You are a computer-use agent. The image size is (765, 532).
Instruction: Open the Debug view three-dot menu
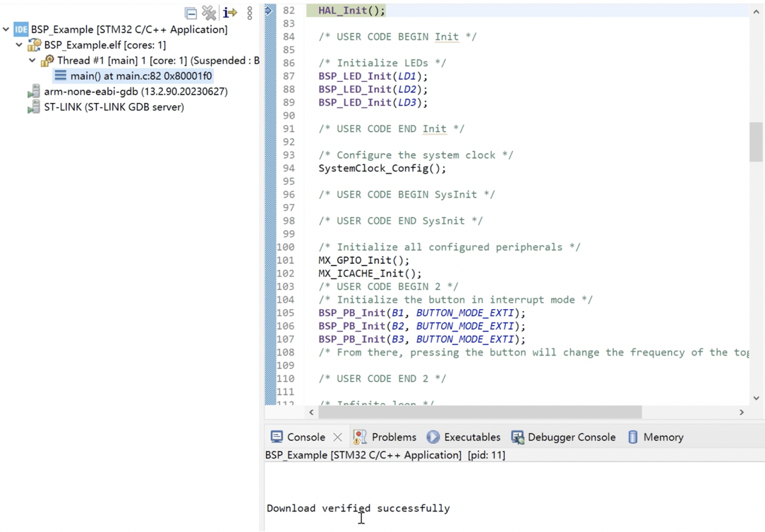tap(250, 13)
